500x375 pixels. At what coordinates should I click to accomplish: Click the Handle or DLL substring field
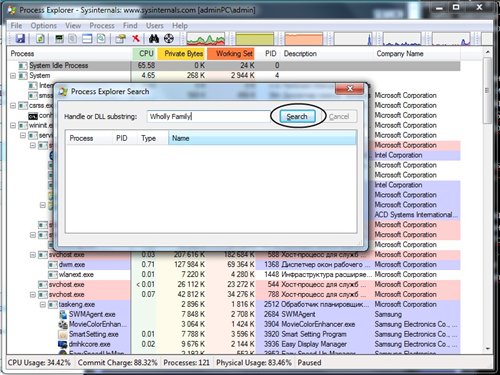pyautogui.click(x=208, y=116)
